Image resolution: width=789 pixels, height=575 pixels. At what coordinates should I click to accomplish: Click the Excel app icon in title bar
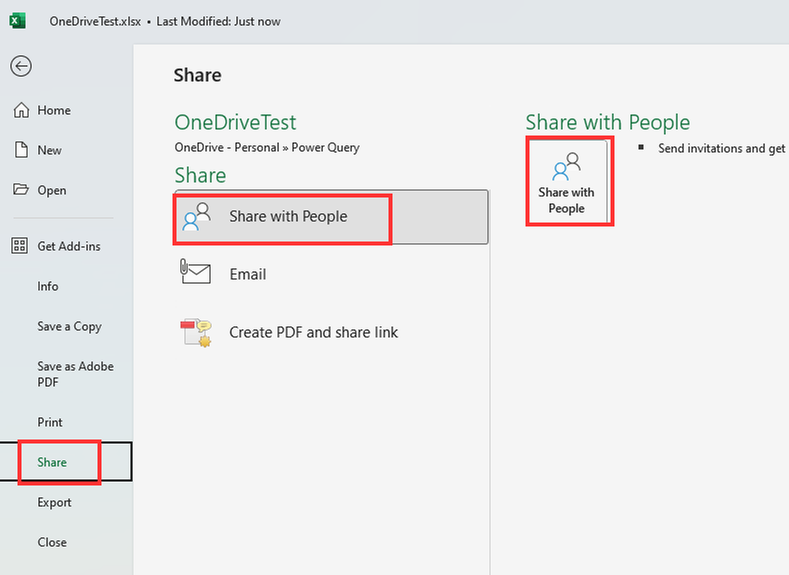click(x=18, y=21)
